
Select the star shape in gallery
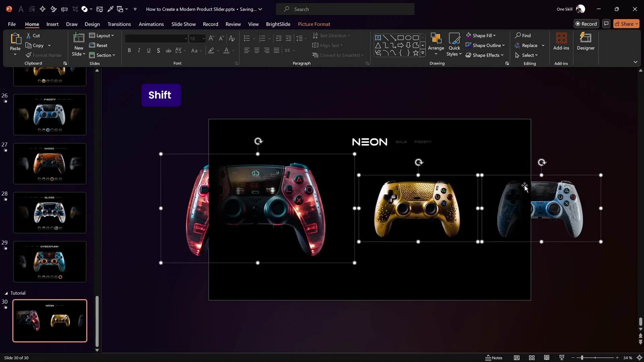click(416, 53)
